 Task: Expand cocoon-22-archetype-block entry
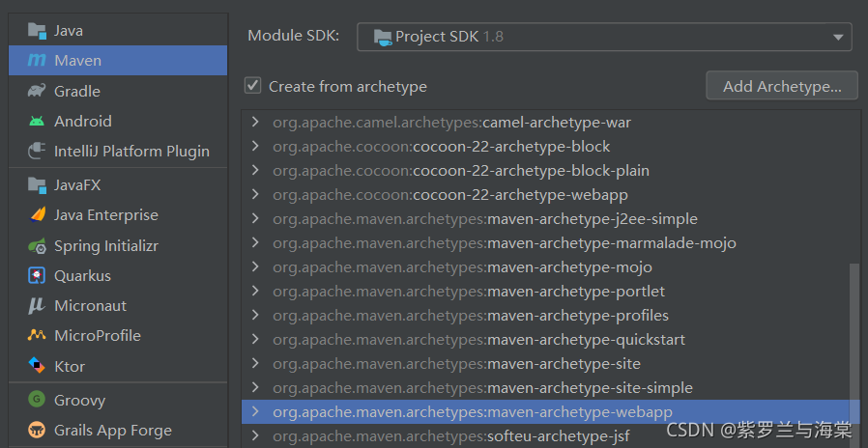(255, 146)
